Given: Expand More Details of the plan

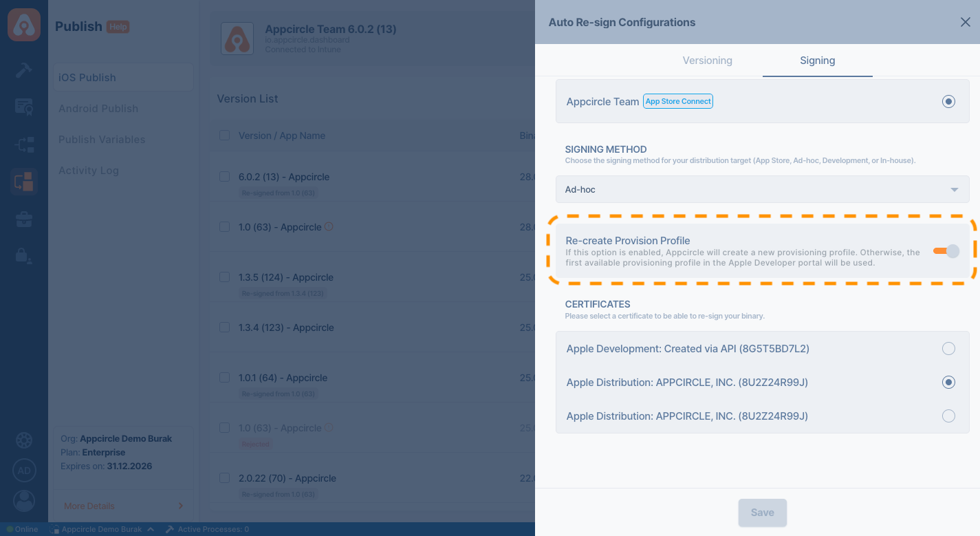Looking at the screenshot, I should point(123,506).
